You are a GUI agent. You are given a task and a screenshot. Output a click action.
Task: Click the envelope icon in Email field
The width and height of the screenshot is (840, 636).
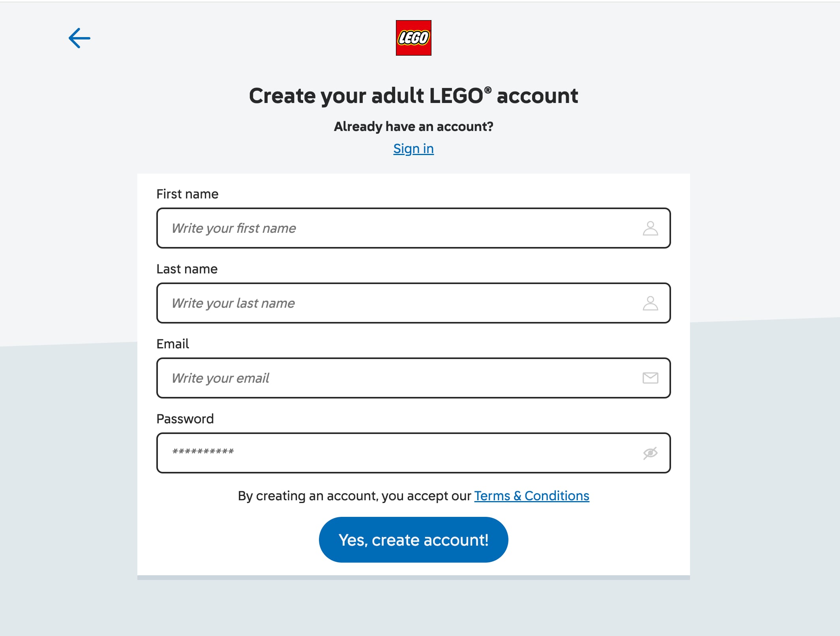[651, 378]
